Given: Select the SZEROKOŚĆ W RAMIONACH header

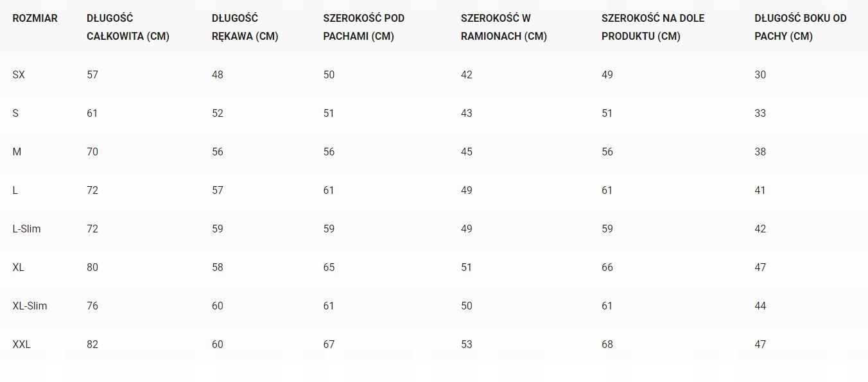Looking at the screenshot, I should (x=503, y=28).
